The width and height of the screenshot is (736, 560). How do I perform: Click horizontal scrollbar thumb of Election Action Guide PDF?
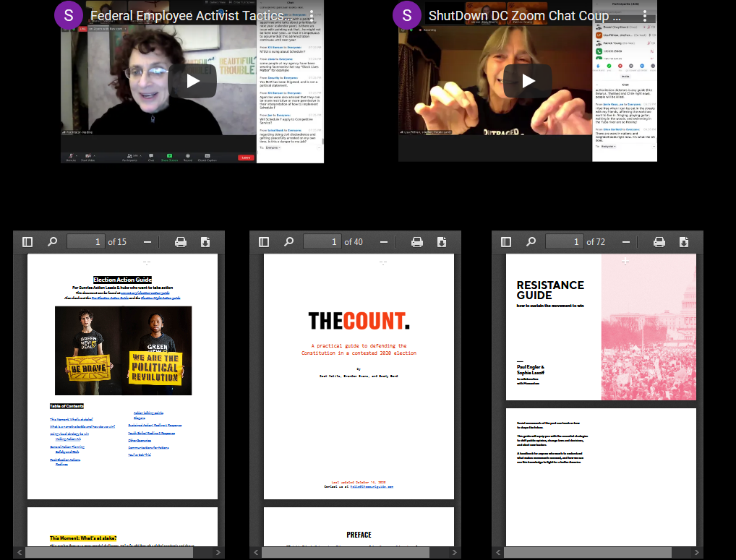click(110, 553)
